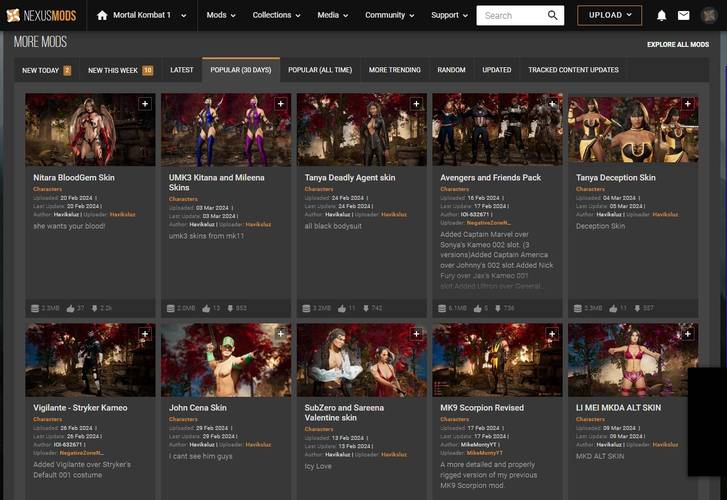The height and width of the screenshot is (500, 727).
Task: Open the Characters category under Tanya Deception Skin
Action: click(590, 189)
